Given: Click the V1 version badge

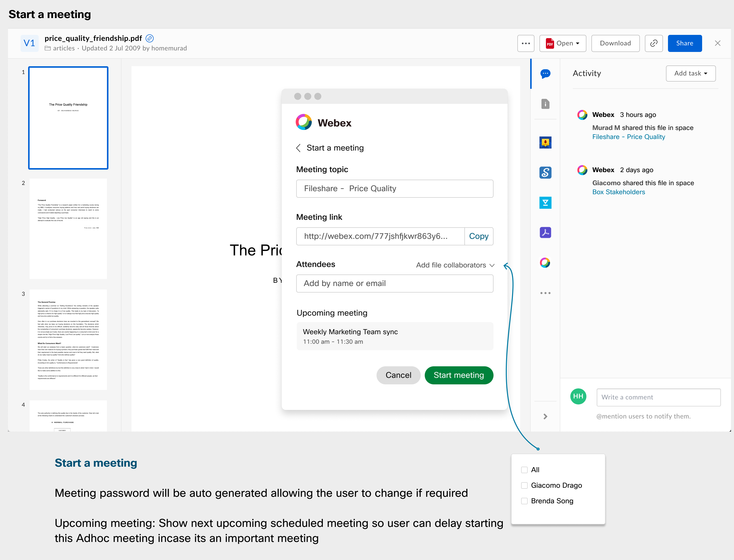Looking at the screenshot, I should click(x=29, y=43).
